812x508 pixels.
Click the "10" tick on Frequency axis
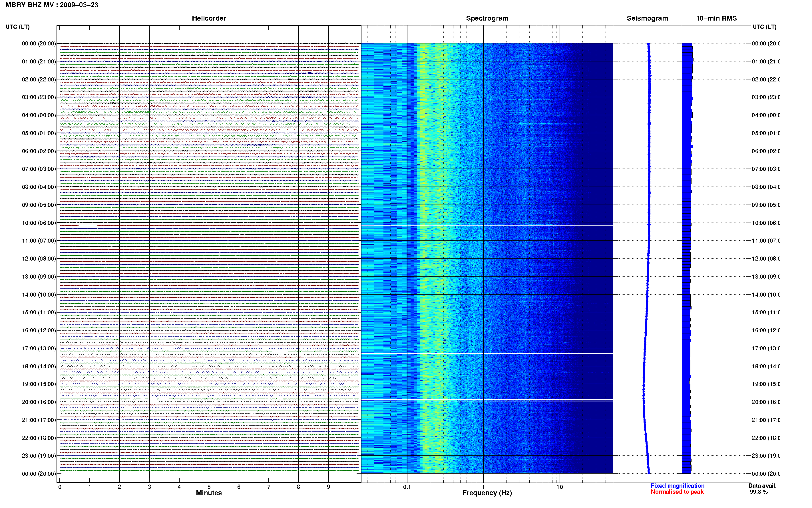[x=560, y=487]
